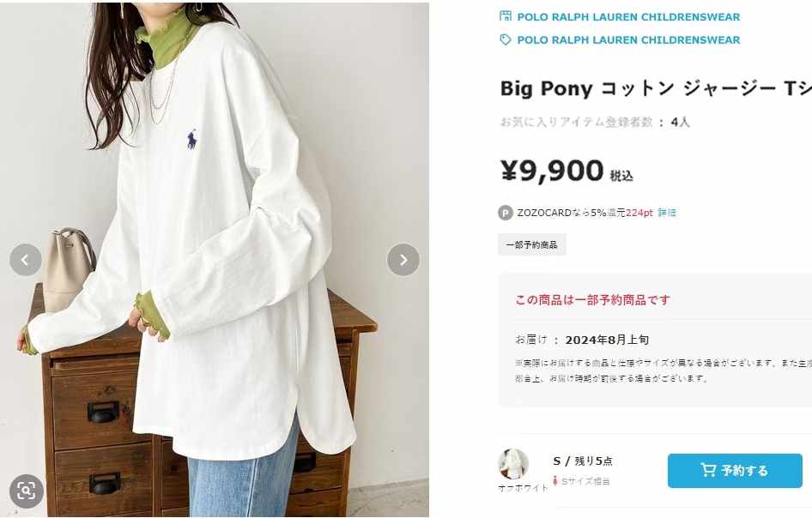This screenshot has width=812, height=518.
Task: Reserve the S size with 予約する
Action: 735,470
